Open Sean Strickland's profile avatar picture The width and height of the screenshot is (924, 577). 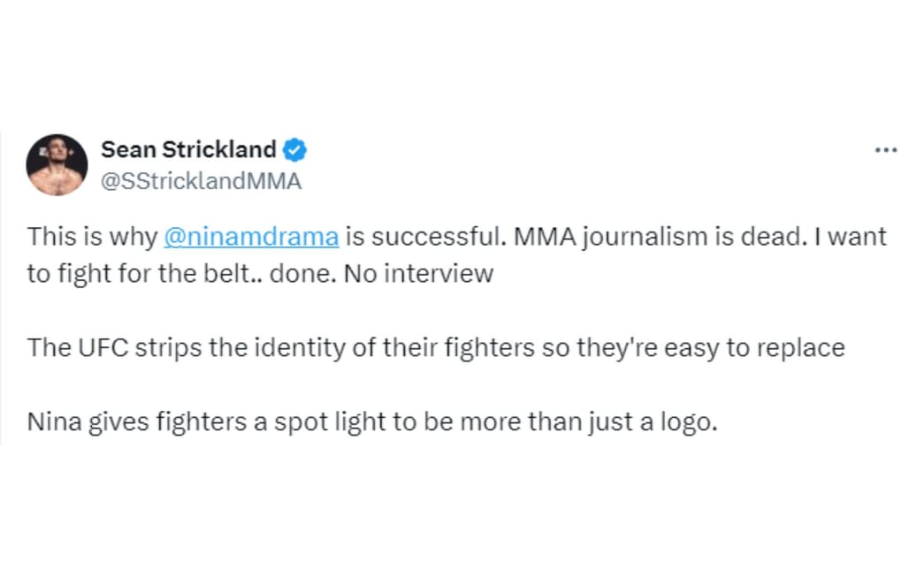(57, 165)
